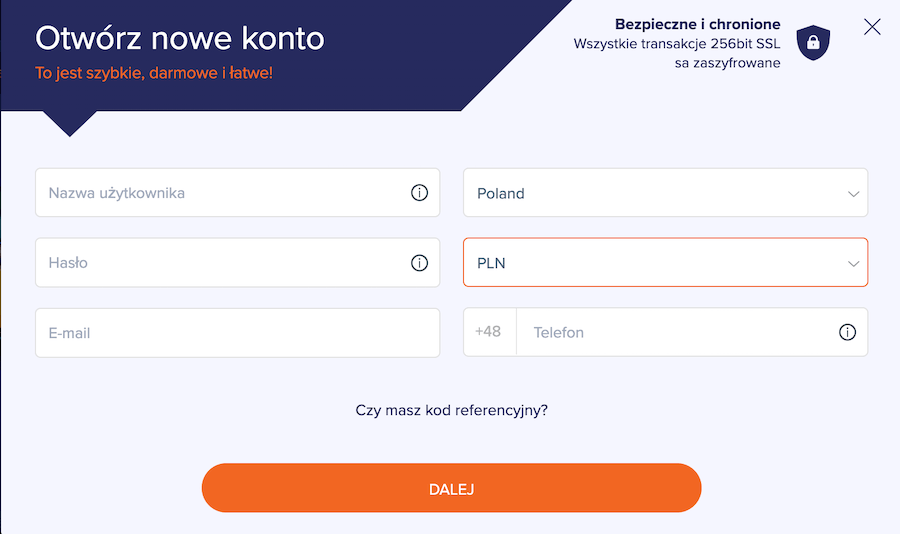Open the 'Czy masz kod referencyjny?' link
This screenshot has width=900, height=534.
tap(452, 411)
